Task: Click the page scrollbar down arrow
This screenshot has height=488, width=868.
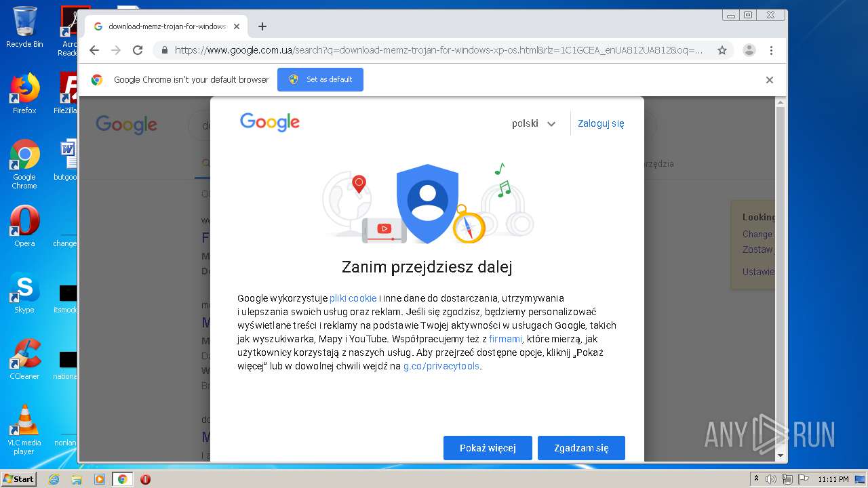Action: [780, 455]
